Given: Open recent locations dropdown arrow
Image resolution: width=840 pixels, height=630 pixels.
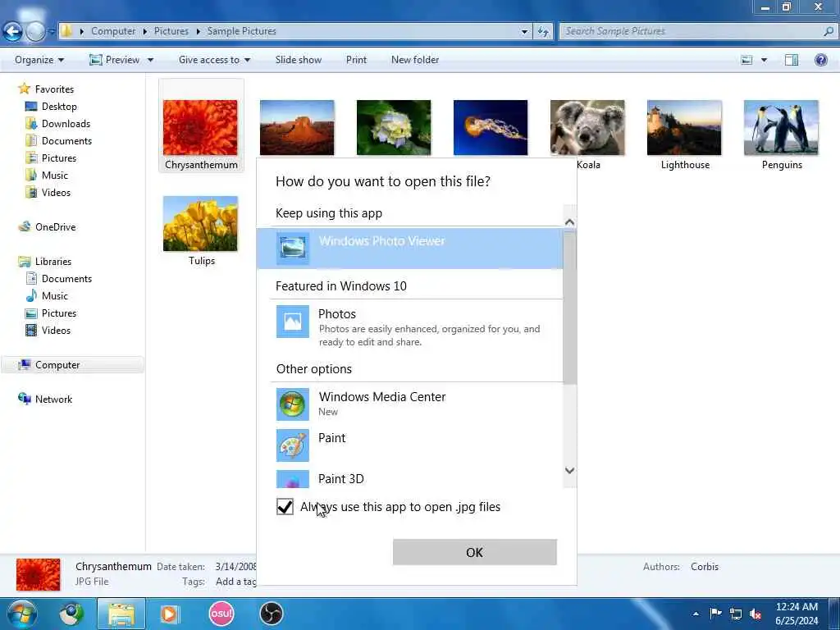Looking at the screenshot, I should pos(52,32).
